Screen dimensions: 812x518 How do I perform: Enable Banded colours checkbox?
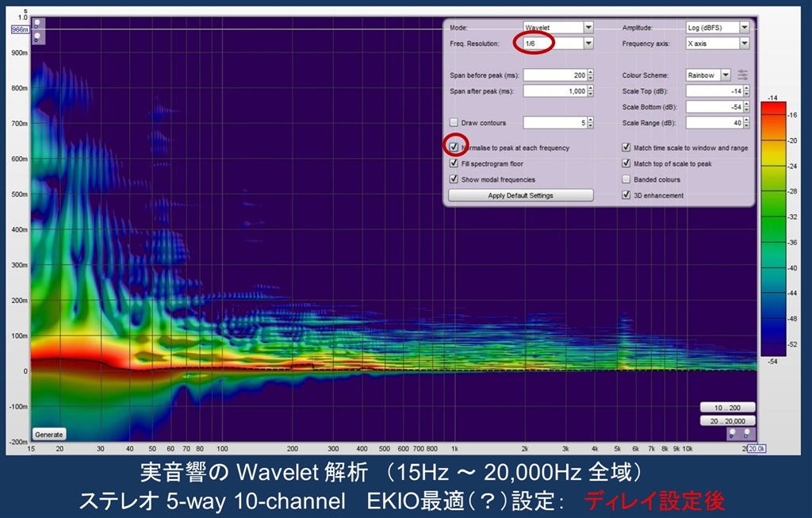click(626, 179)
